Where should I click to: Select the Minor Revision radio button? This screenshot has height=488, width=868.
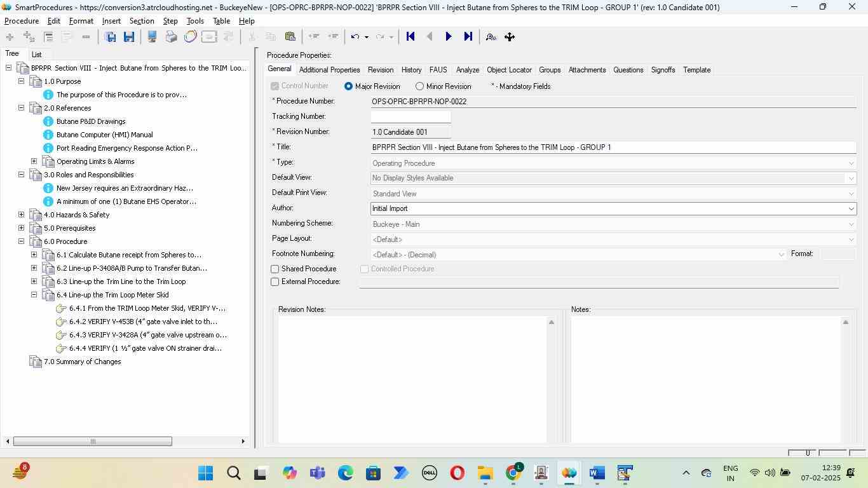(x=419, y=86)
